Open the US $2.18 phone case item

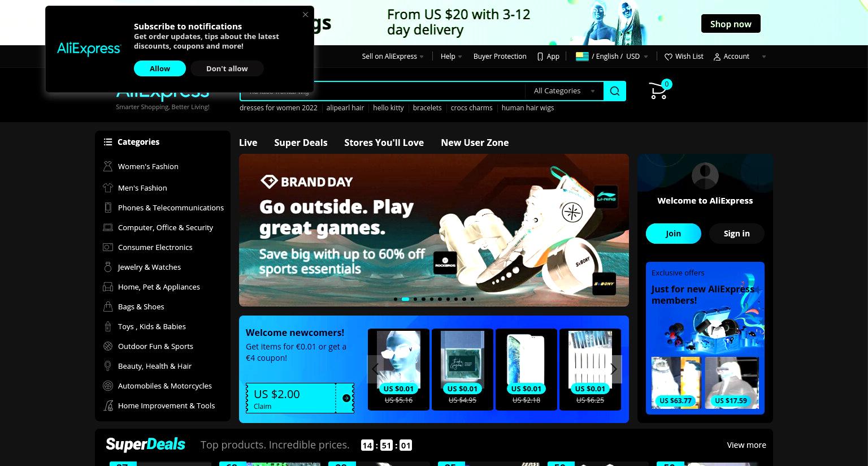[526, 369]
